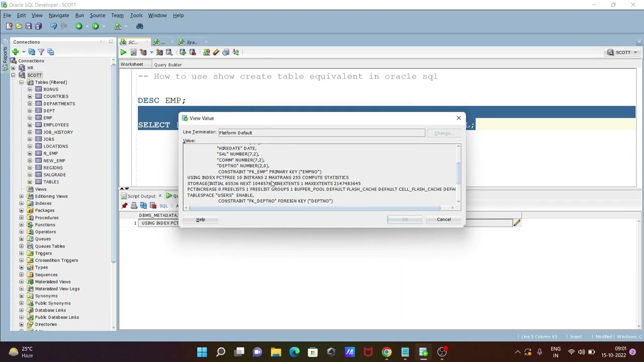Select the DEPARTMENTS table
The height and width of the screenshot is (362, 644).
click(59, 104)
